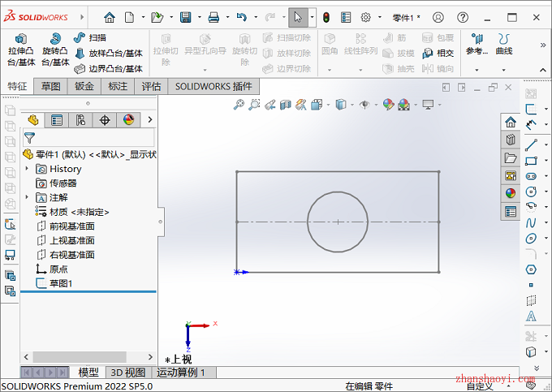Select the 前视基准面 tree item
The image size is (552, 392).
[66, 226]
